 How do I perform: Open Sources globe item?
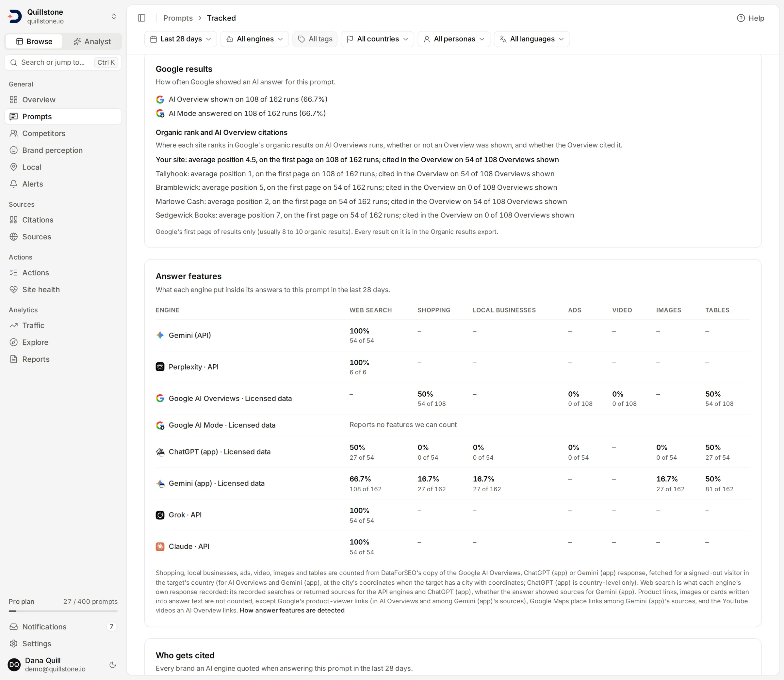(63, 236)
